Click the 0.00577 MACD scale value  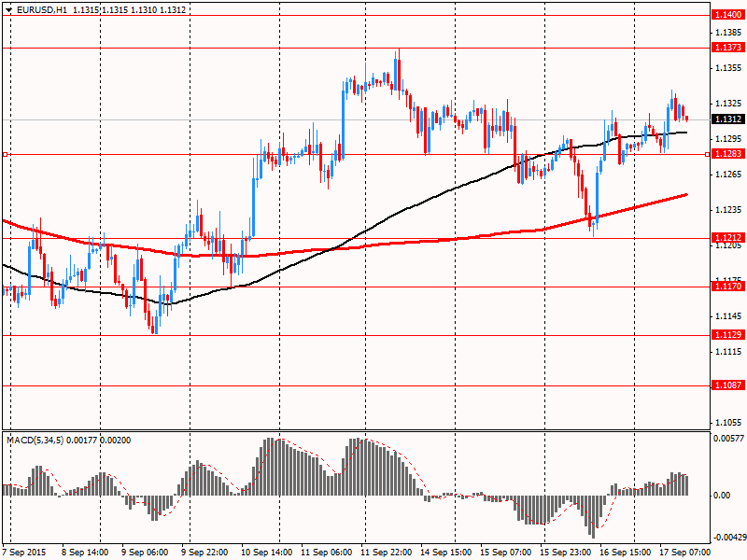(x=729, y=438)
